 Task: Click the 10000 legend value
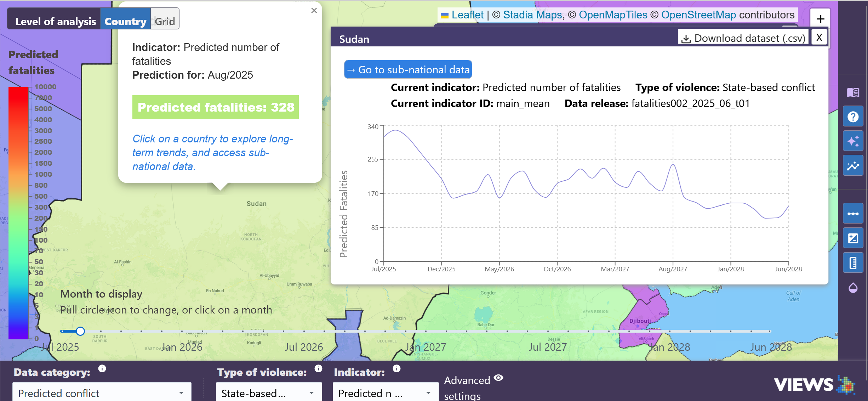click(x=45, y=87)
